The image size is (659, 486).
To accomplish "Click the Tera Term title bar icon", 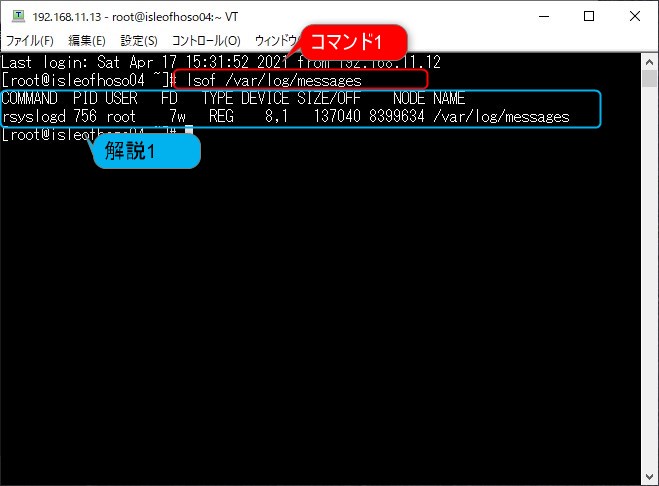I will pos(18,16).
